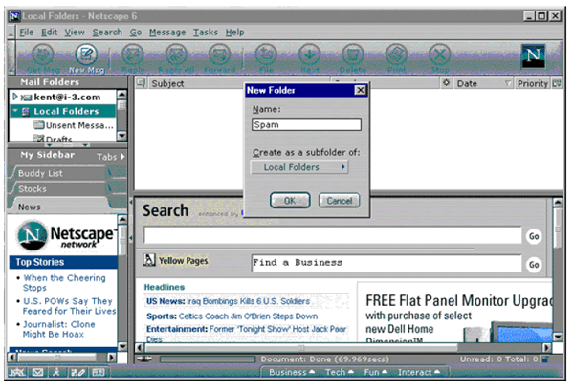Click the Subject column header
This screenshot has height=392, width=574.
pos(240,83)
